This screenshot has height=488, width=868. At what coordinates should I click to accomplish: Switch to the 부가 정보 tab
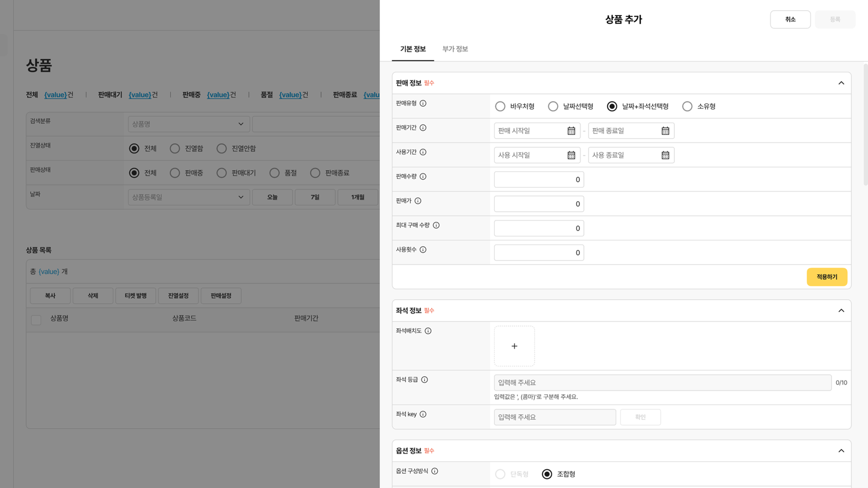pyautogui.click(x=455, y=49)
